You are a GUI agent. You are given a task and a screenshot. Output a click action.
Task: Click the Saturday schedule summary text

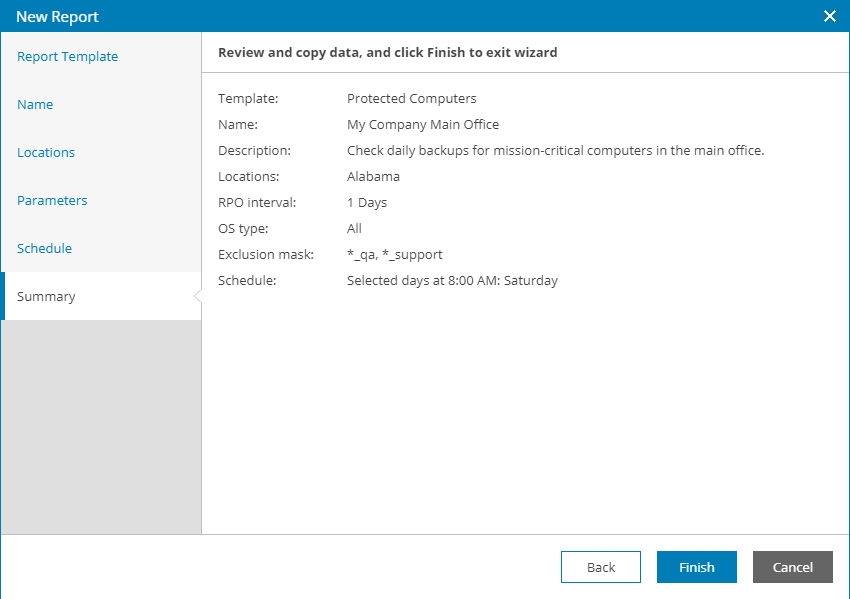pos(452,281)
